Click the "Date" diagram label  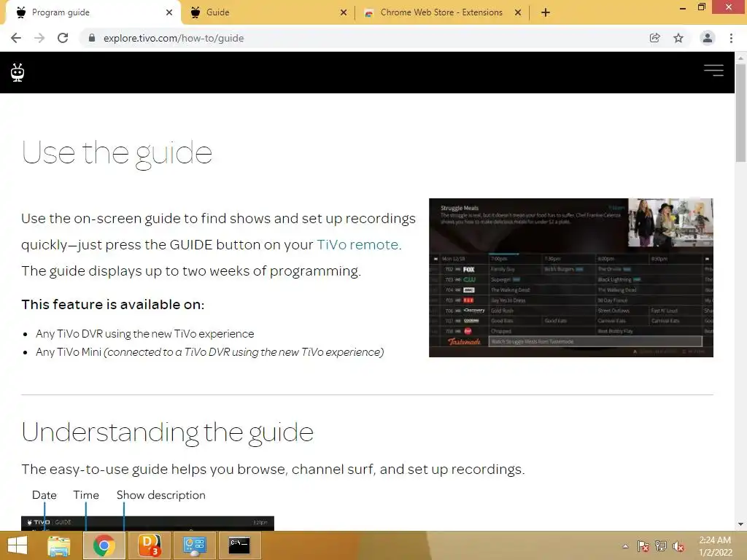[44, 495]
